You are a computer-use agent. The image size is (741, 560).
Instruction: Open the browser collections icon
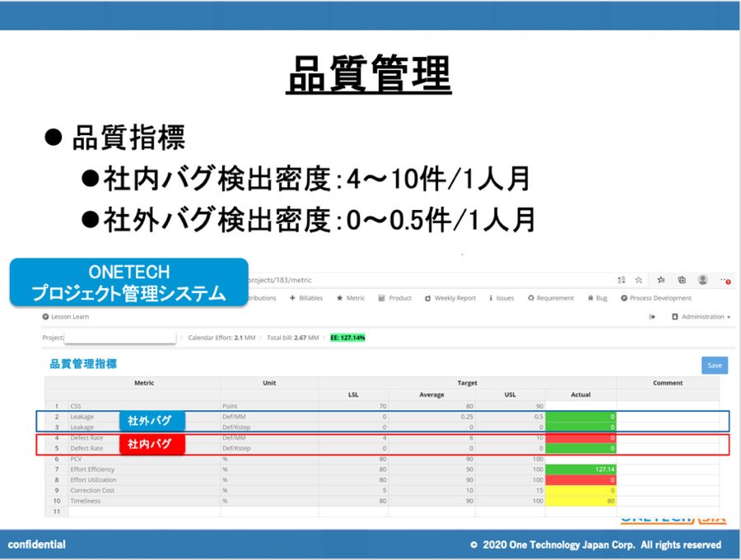(682, 280)
